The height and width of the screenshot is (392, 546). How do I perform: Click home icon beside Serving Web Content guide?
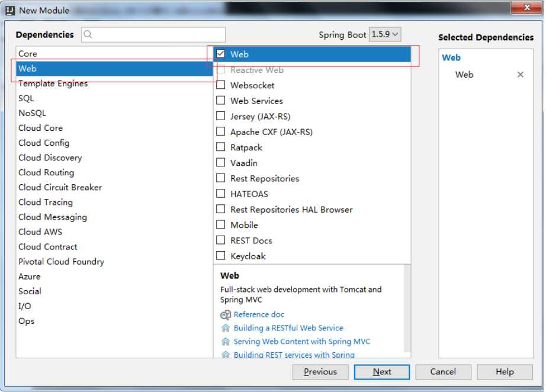pos(225,342)
